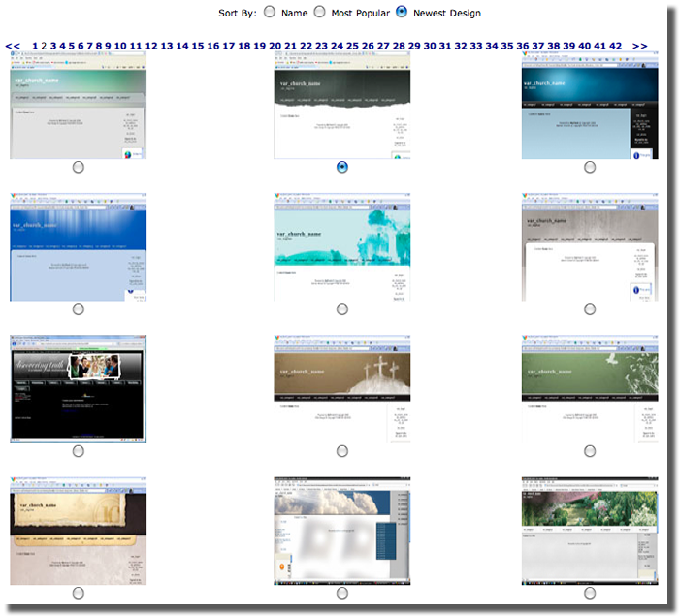Click the old parchment paper template thumbnail
679x616 pixels.
[78, 531]
